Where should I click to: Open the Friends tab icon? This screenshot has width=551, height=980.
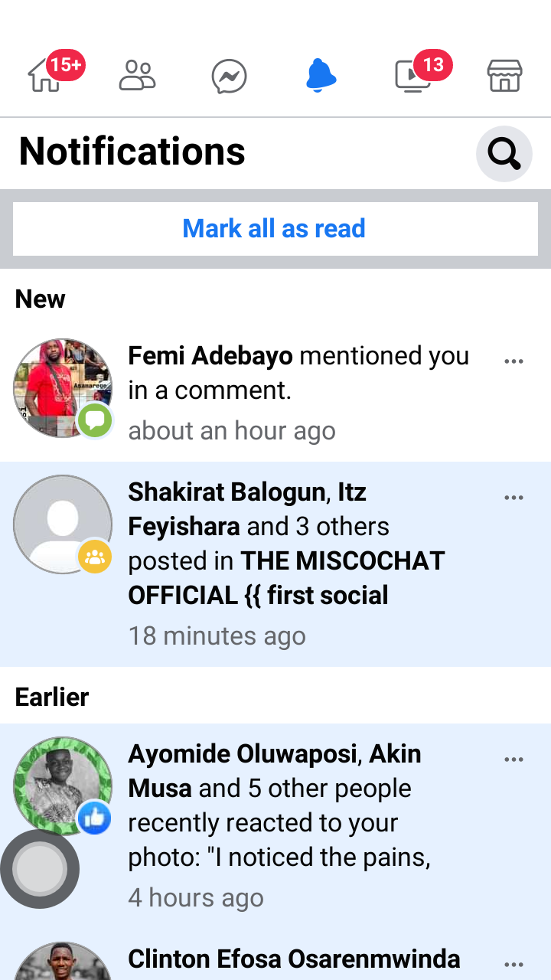click(138, 77)
